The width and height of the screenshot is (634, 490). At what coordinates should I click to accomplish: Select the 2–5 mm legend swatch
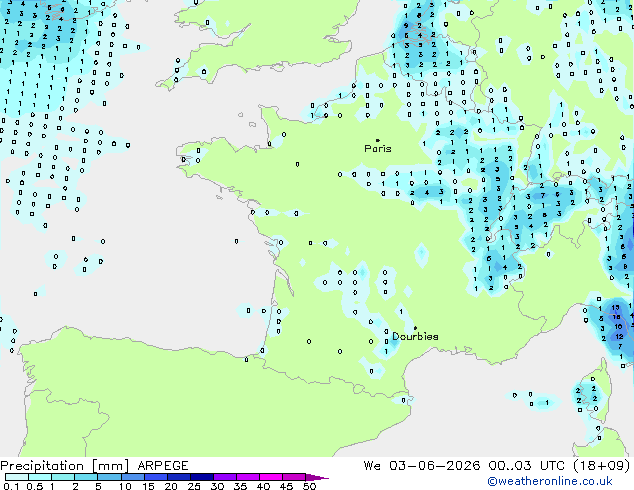tap(86, 477)
